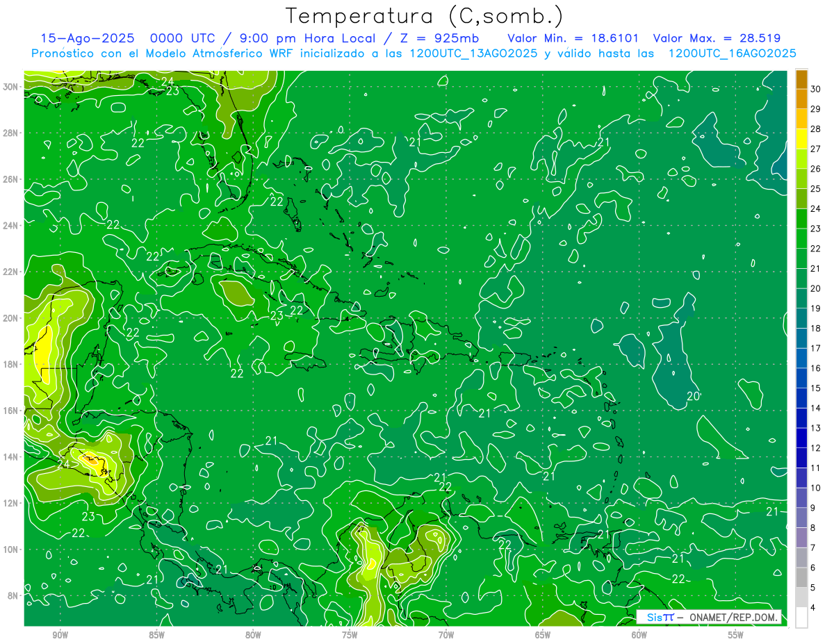Click the "26N" latitude axis label
Viewport: 834px width, 644px height.
point(11,179)
